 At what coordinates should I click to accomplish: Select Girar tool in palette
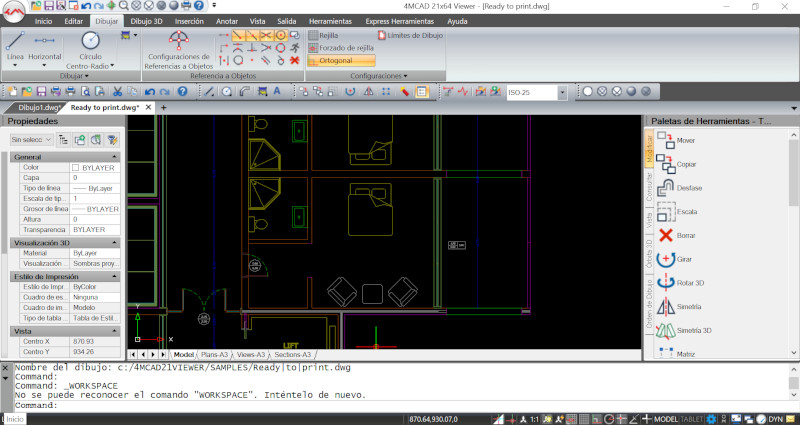pyautogui.click(x=674, y=259)
